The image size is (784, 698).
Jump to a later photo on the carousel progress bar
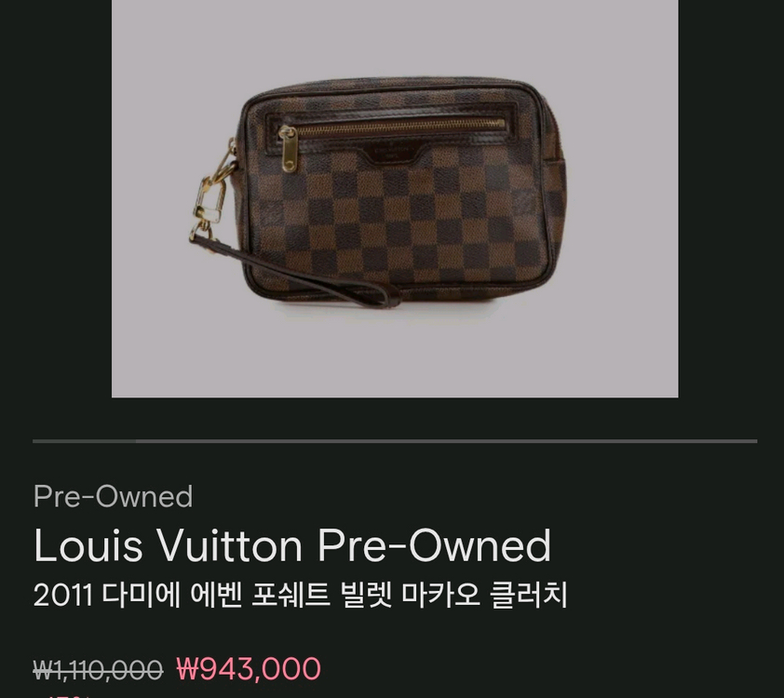pos(447,441)
